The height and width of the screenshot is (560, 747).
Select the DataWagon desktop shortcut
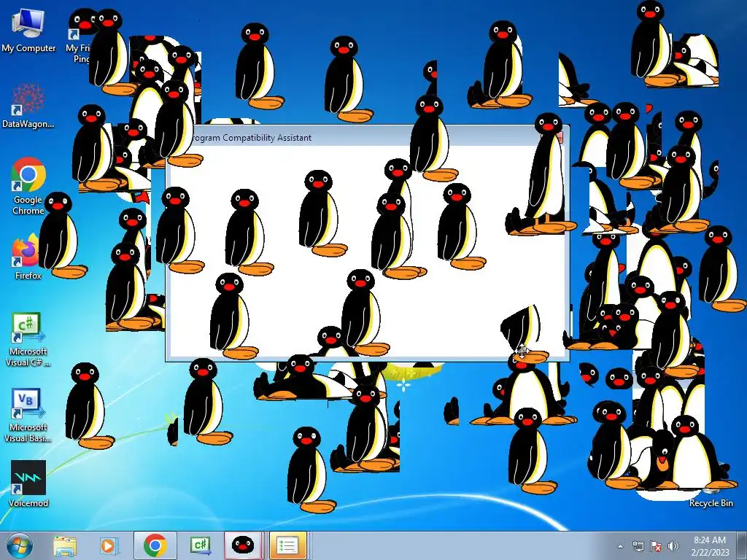point(28,106)
